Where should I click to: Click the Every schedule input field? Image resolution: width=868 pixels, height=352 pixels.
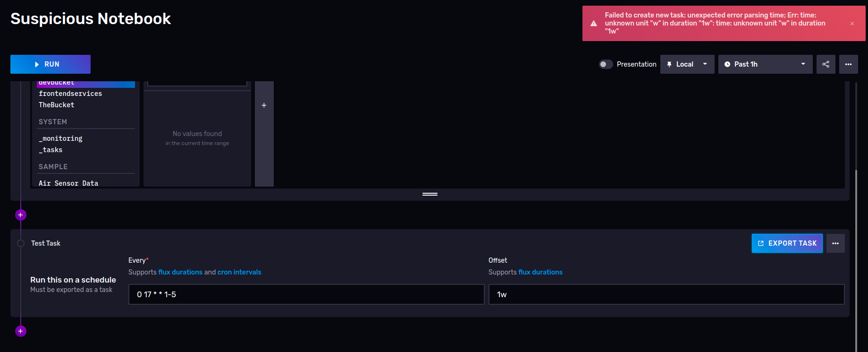click(306, 294)
